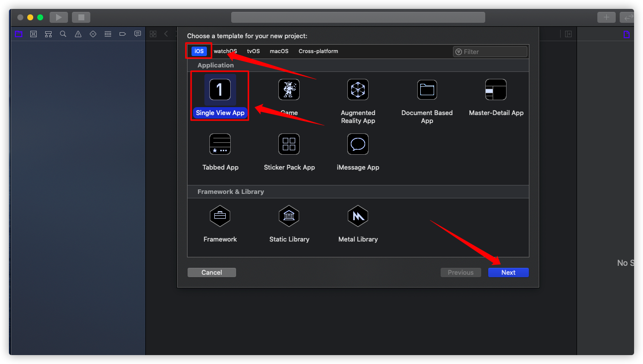Show the Symbol navigator
Screen dimensions: 643x364
(x=48, y=34)
